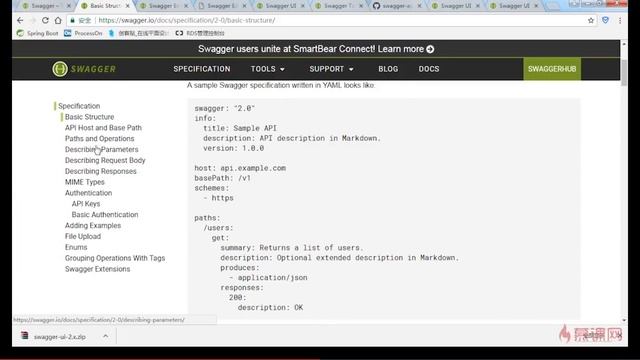Click the 'description: OK' code line
The height and width of the screenshot is (360, 640).
pos(270,307)
